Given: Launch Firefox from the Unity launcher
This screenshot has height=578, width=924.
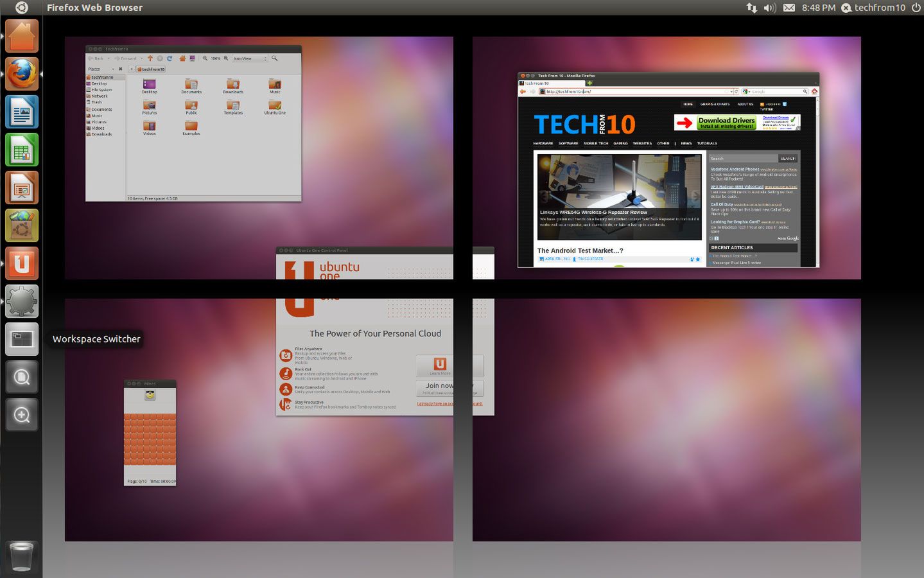Looking at the screenshot, I should pos(22,73).
